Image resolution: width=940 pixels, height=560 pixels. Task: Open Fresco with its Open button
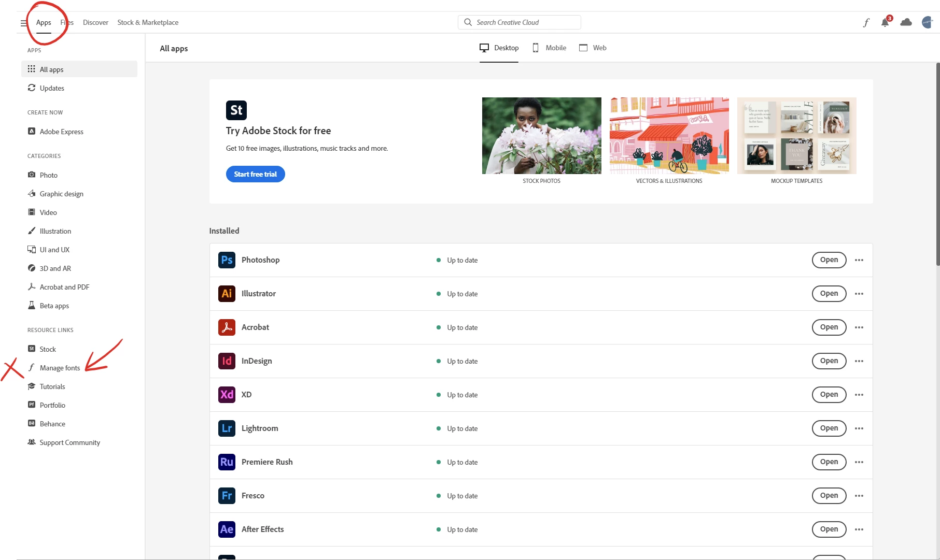(x=829, y=496)
